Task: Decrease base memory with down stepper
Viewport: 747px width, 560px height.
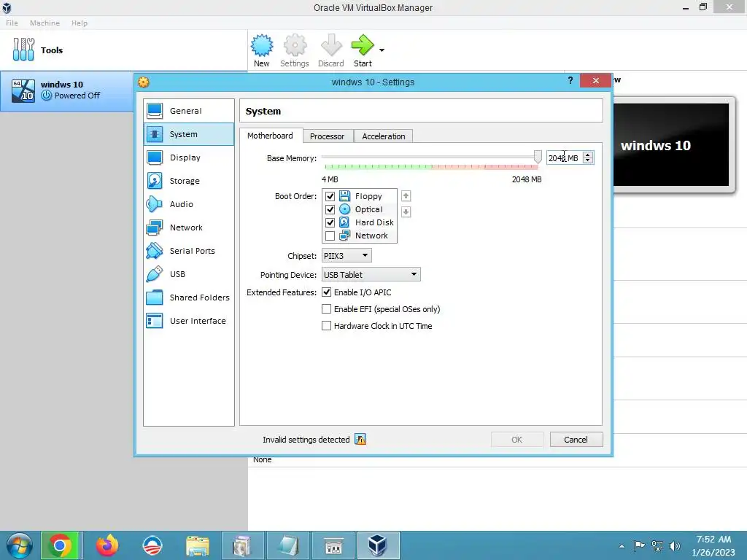Action: (588, 160)
